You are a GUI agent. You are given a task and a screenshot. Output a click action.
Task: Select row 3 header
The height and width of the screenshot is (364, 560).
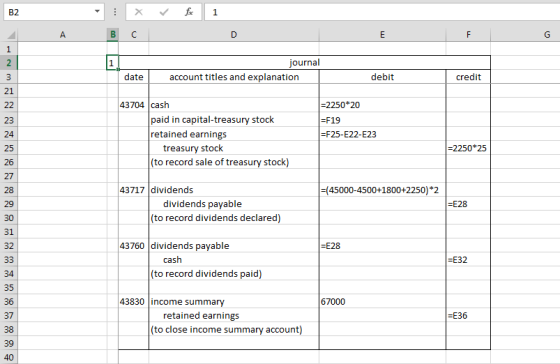click(9, 77)
